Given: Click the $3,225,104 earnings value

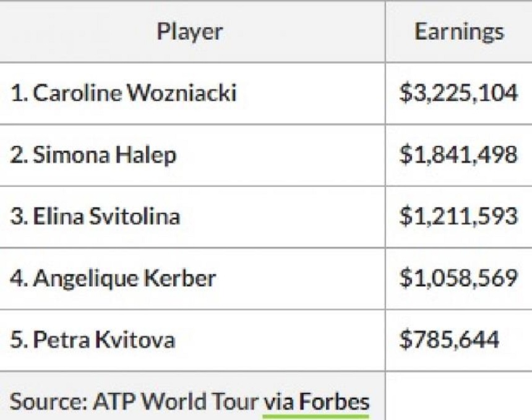Looking at the screenshot, I should 458,93.
